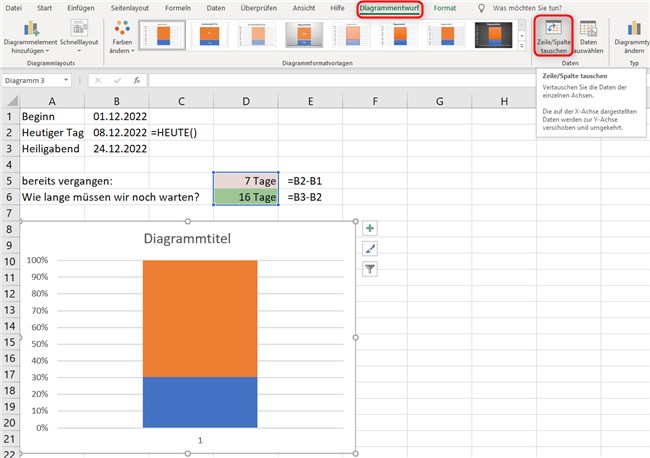The height and width of the screenshot is (458, 650).
Task: Select column A header
Action: click(x=52, y=101)
